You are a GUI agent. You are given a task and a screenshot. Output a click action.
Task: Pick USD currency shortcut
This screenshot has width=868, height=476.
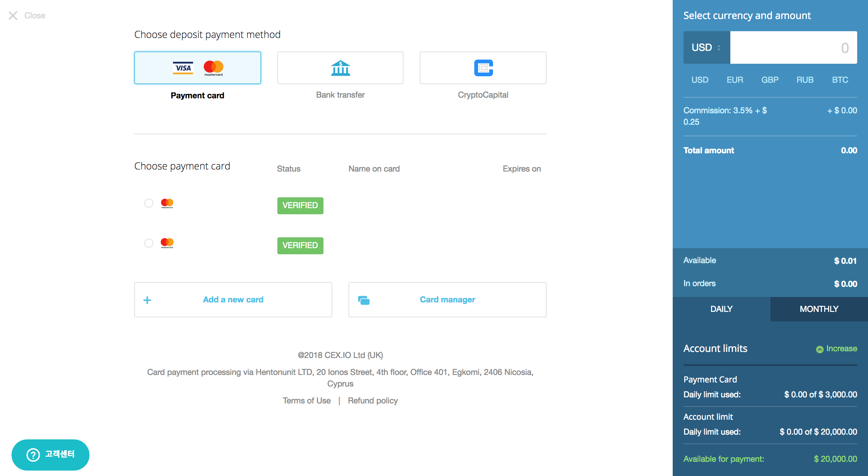point(700,80)
